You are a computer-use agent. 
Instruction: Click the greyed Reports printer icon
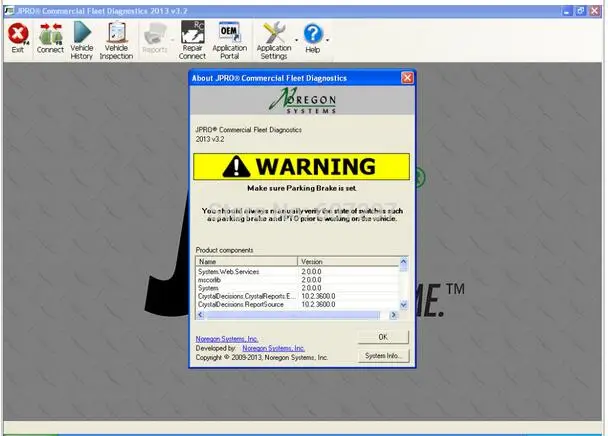pos(155,34)
